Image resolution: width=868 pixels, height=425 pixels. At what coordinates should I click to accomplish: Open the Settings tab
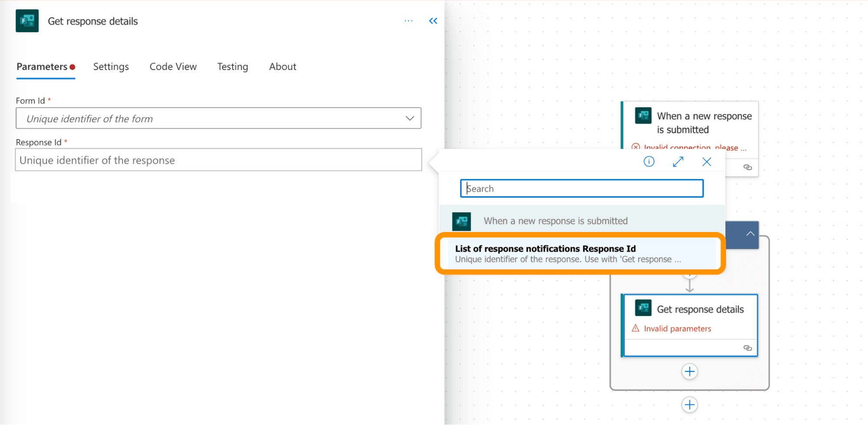[111, 66]
